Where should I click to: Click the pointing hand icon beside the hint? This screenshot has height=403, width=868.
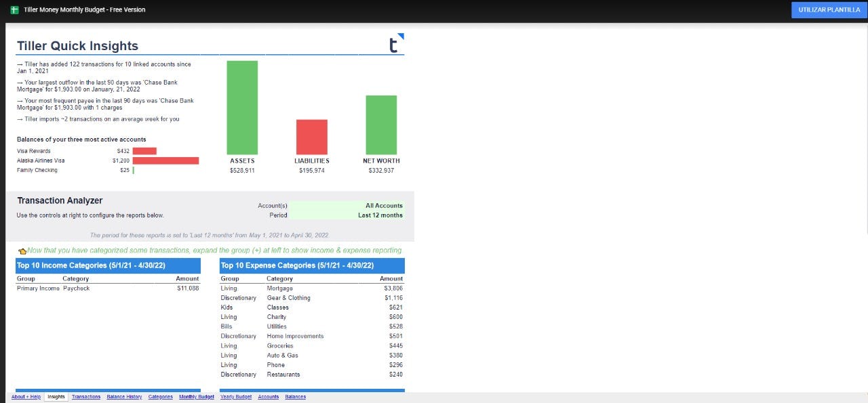(22, 251)
